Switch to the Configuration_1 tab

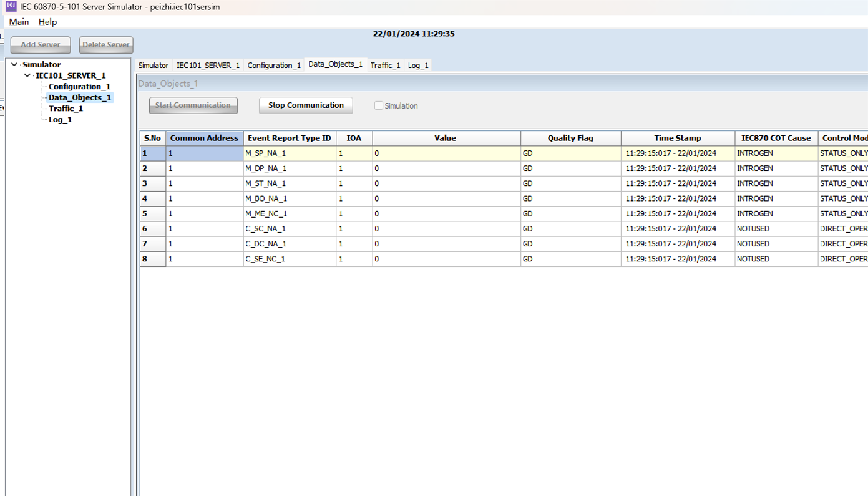(274, 65)
